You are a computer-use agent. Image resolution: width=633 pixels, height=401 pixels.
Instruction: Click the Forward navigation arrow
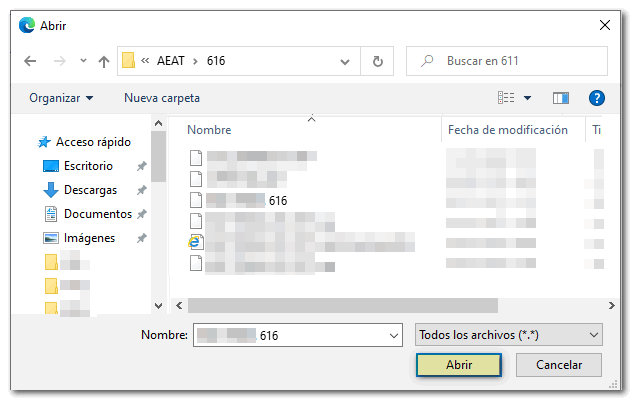[x=58, y=61]
